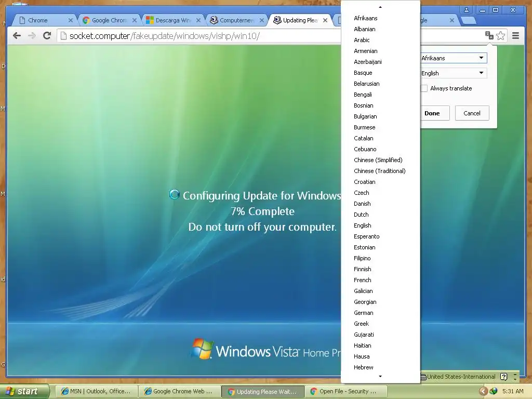Viewport: 532px width, 399px height.
Task: Pick English in the language list
Action: [380, 225]
